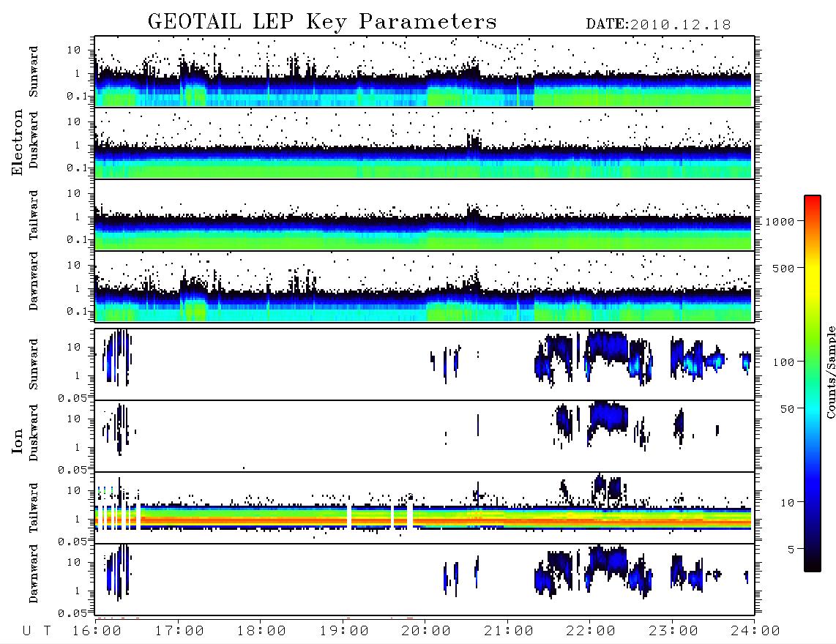Select the Ion Tailward panel label
Image resolution: width=836 pixels, height=644 pixels.
click(34, 508)
